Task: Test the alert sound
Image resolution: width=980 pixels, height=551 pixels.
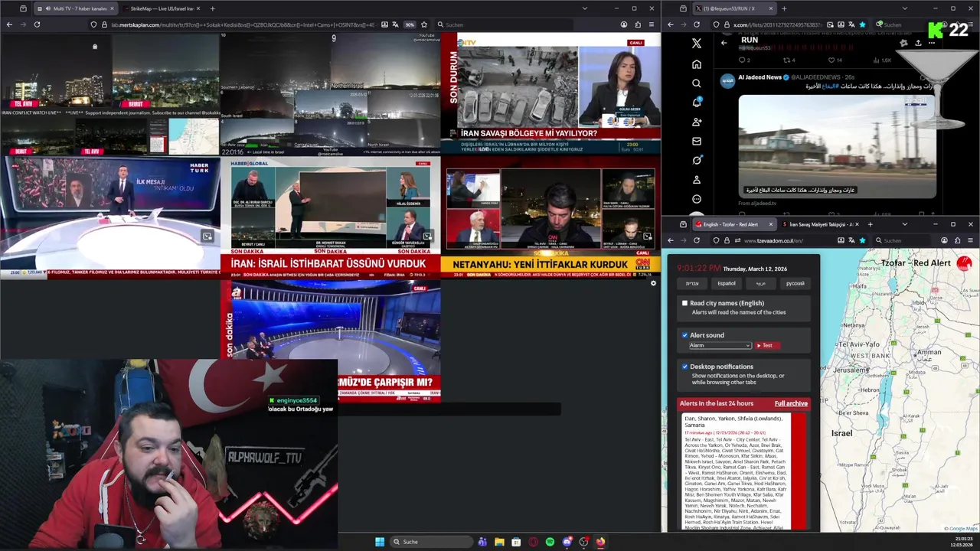Action: point(767,345)
